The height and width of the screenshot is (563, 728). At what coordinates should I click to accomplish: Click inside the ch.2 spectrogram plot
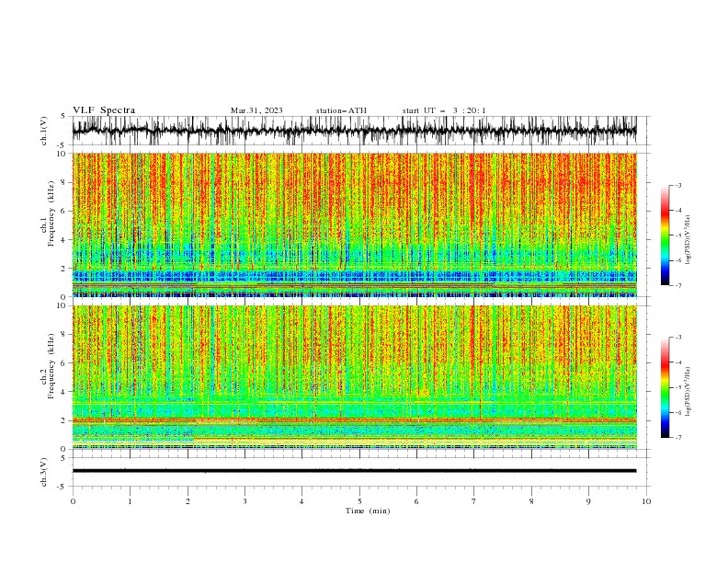354,377
